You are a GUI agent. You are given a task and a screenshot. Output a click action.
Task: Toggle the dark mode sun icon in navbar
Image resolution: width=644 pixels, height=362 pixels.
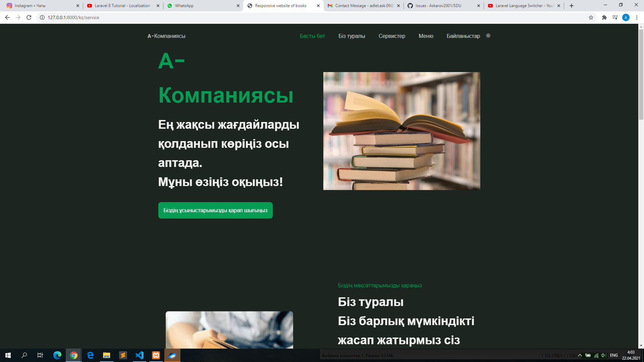(488, 36)
